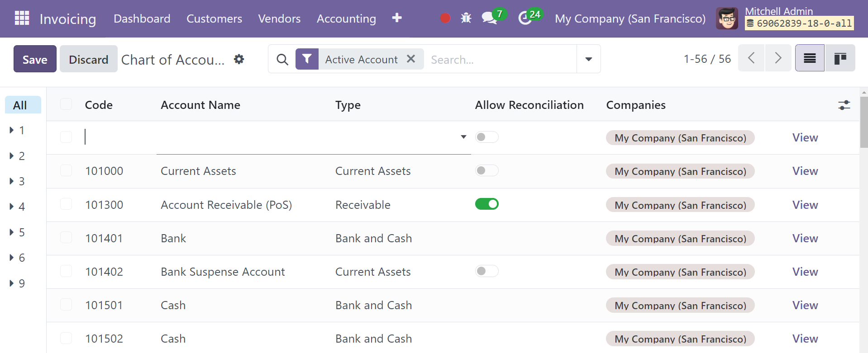
Task: Tick checkbox for account 101501
Action: coord(66,305)
